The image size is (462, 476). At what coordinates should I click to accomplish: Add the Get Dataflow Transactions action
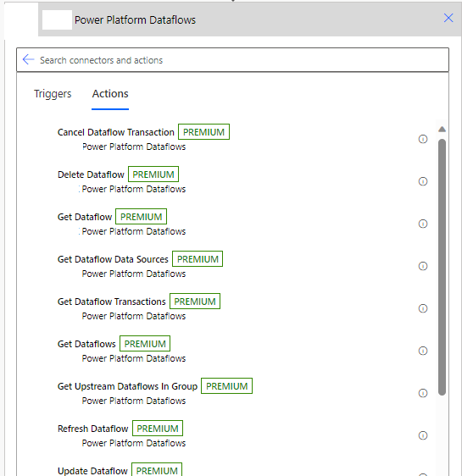coord(112,302)
